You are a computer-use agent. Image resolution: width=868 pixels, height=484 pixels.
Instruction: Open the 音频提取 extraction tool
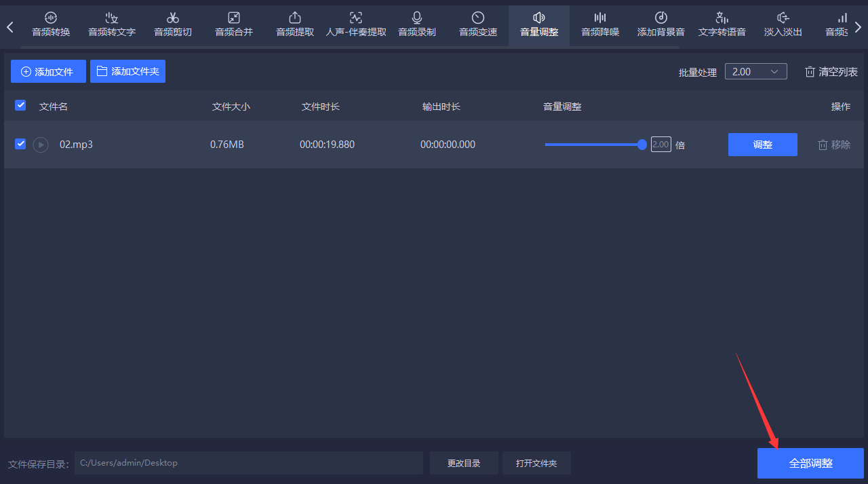(295, 25)
